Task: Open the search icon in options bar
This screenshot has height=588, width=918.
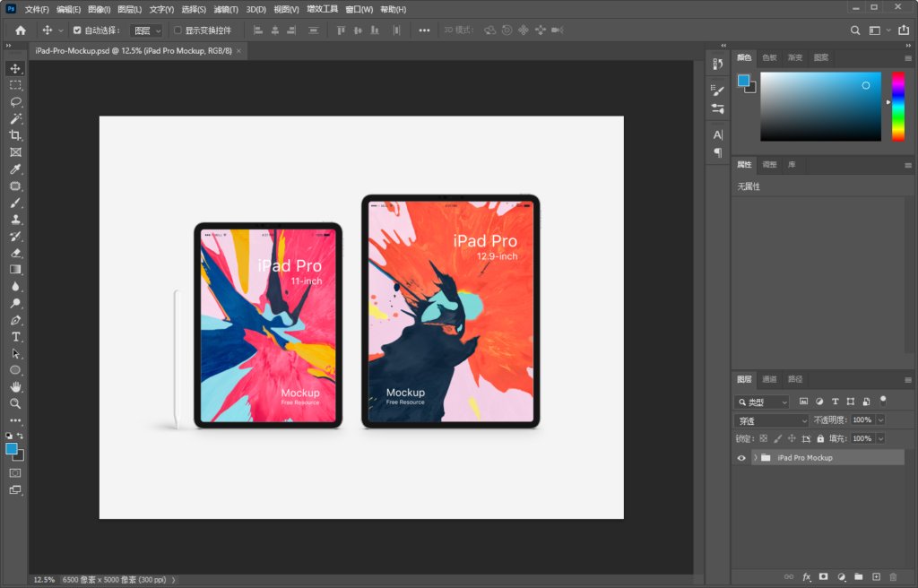Action: 855,30
